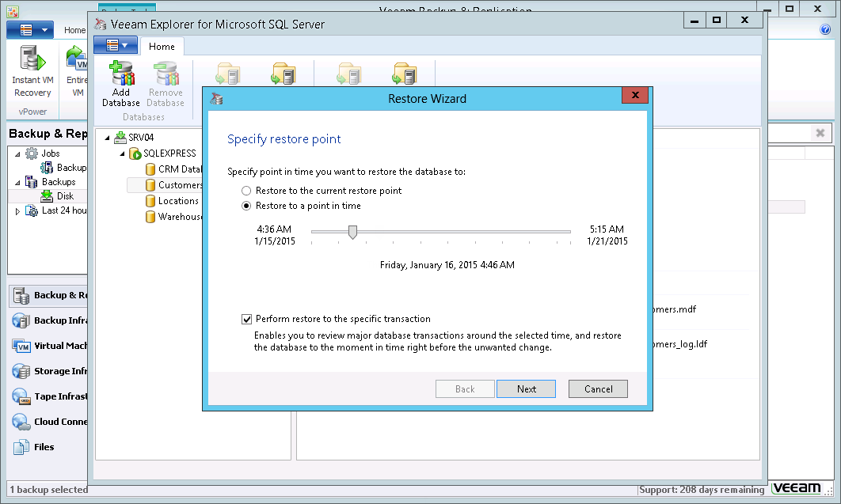Screen dimensions: 841x504
Task: Click the second restore database toolbar icon
Action: (x=284, y=74)
